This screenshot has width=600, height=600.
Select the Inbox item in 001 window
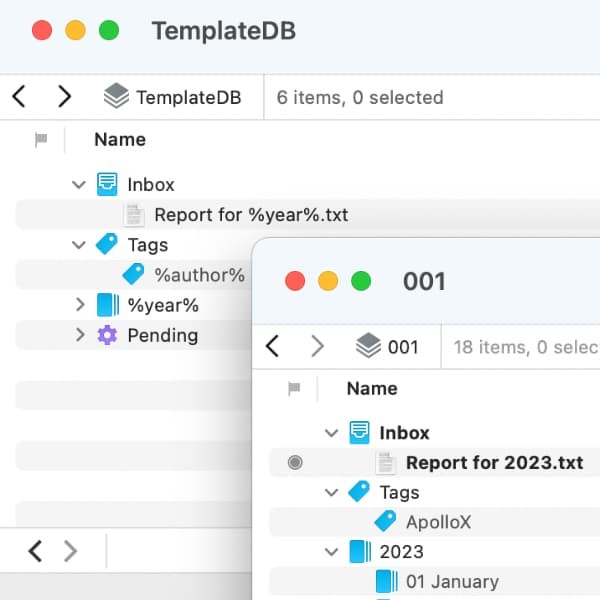(x=404, y=433)
